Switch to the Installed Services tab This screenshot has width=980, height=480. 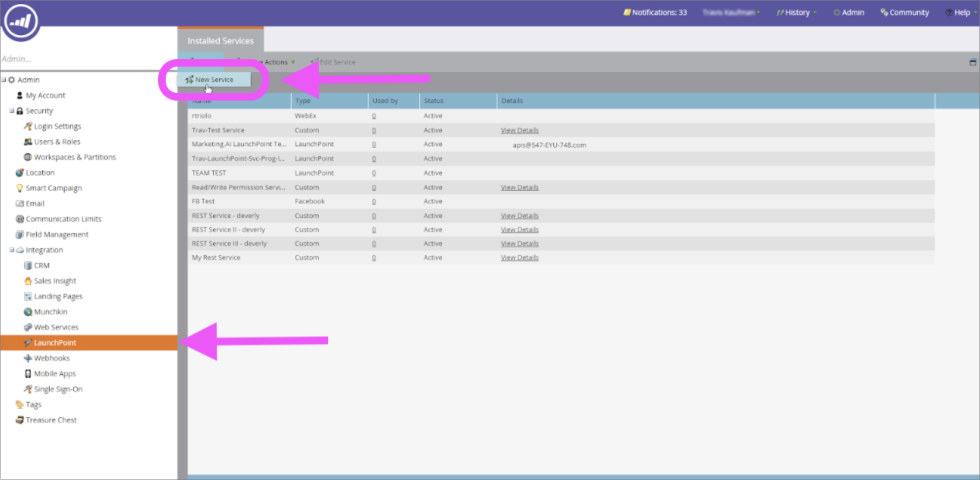point(221,40)
